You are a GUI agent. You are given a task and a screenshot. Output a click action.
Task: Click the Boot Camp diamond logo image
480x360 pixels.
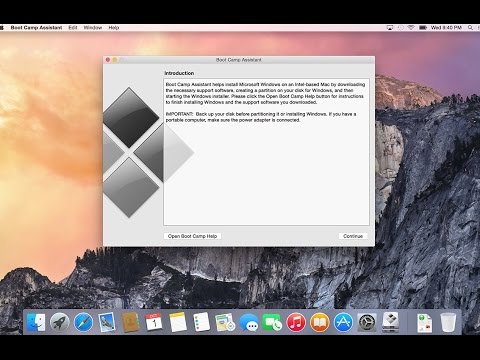(x=148, y=153)
